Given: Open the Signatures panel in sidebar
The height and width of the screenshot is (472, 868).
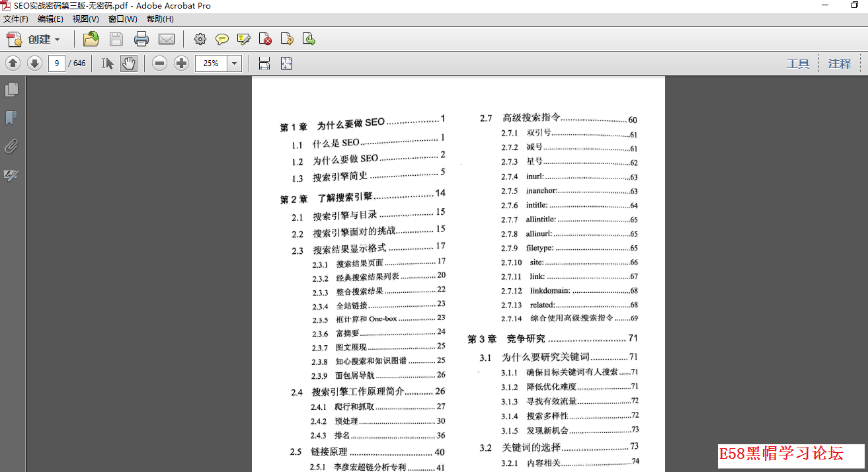Looking at the screenshot, I should point(11,175).
